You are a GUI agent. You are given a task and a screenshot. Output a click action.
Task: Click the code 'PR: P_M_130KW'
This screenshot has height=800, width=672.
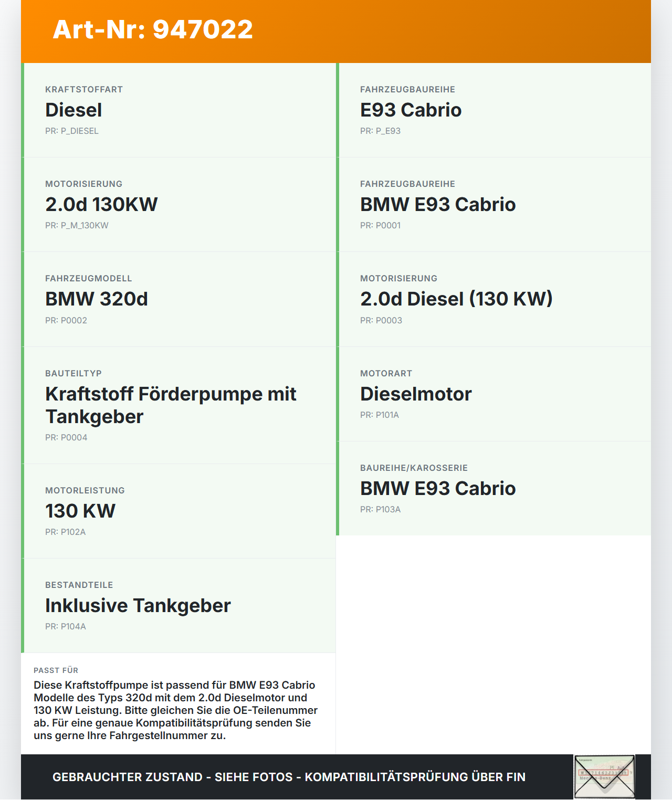point(77,225)
